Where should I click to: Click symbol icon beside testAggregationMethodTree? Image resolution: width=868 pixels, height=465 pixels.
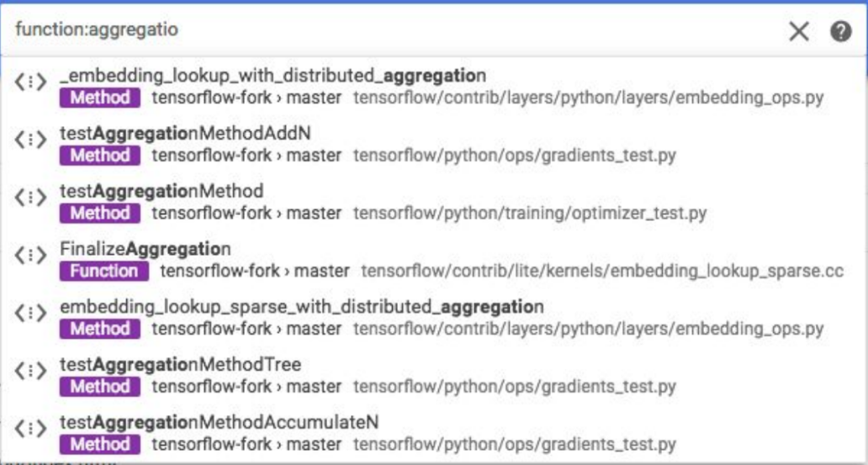pos(30,372)
